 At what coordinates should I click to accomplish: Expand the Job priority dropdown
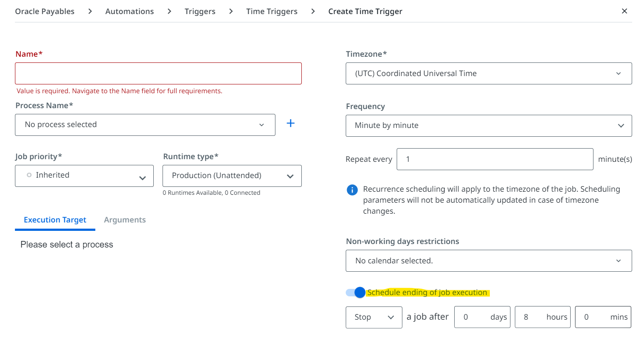[x=84, y=176]
